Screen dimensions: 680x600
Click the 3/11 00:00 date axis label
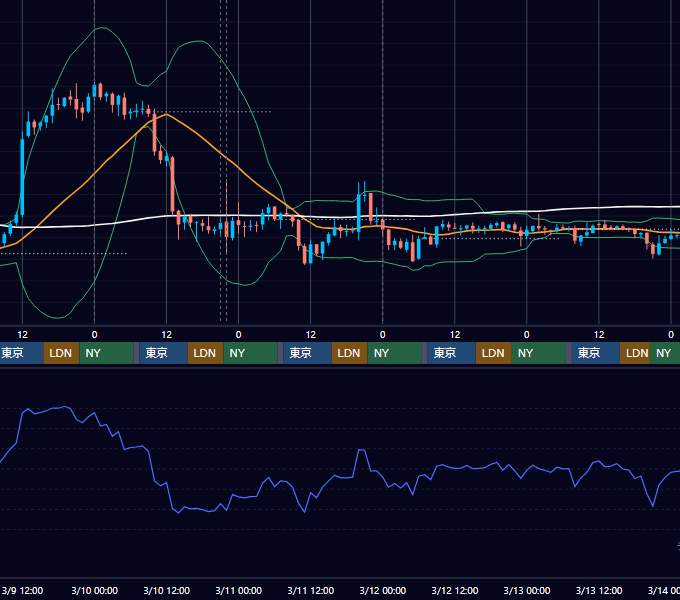tap(239, 590)
